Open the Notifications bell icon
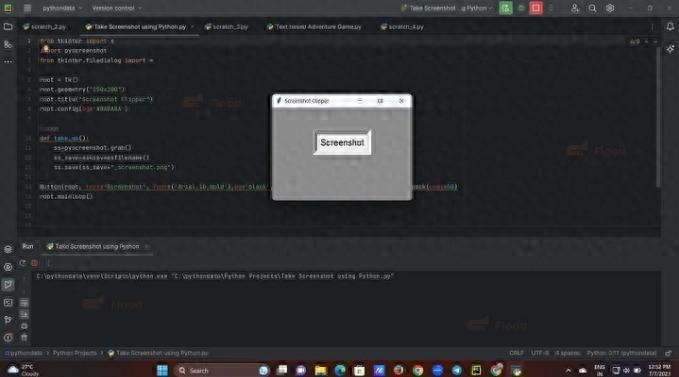 pyautogui.click(x=670, y=26)
